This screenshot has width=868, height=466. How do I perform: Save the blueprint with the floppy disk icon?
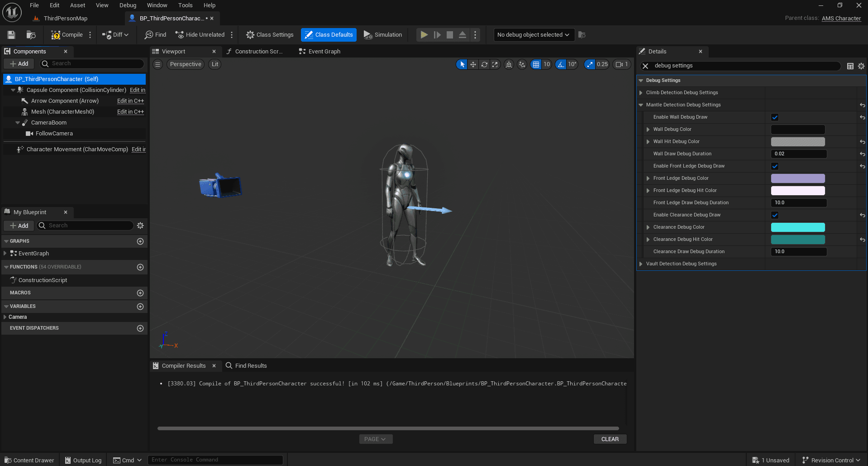(x=11, y=35)
